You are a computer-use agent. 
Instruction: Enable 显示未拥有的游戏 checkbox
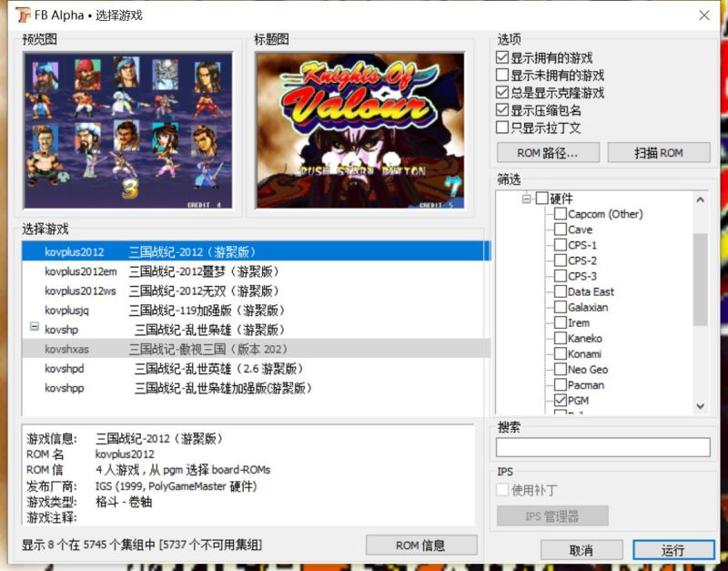[502, 75]
